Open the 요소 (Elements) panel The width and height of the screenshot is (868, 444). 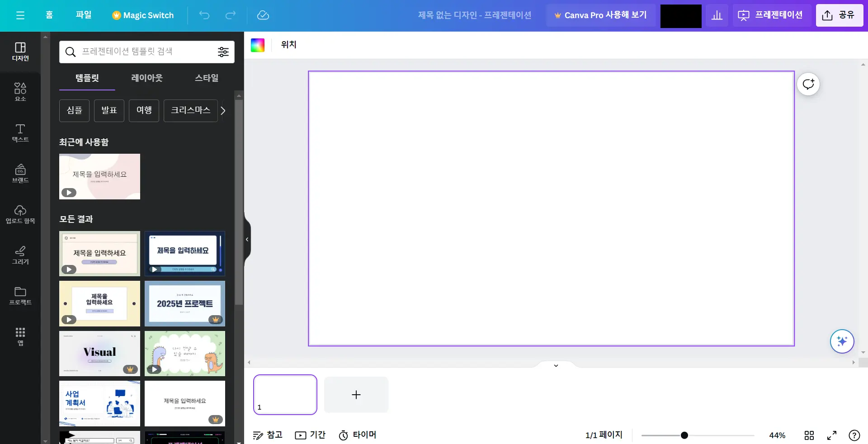20,92
